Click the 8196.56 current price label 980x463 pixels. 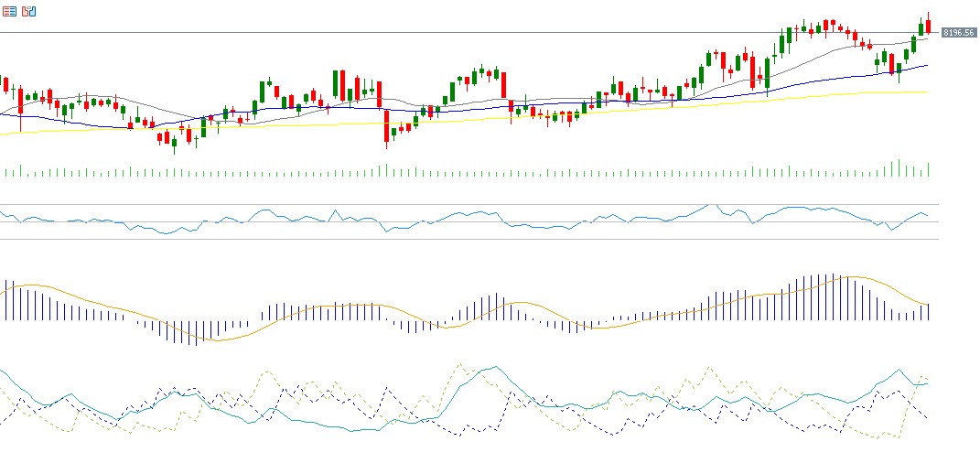(x=956, y=33)
